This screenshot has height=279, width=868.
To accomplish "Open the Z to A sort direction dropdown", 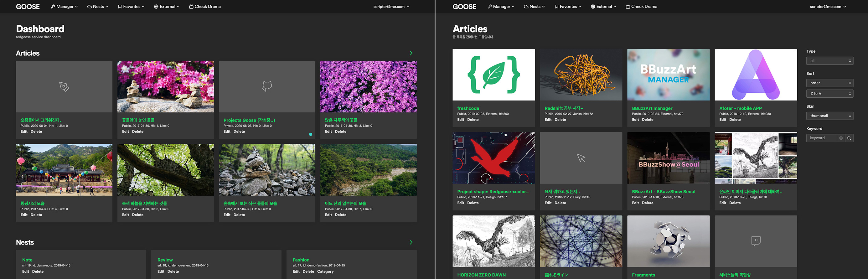I will coord(829,94).
